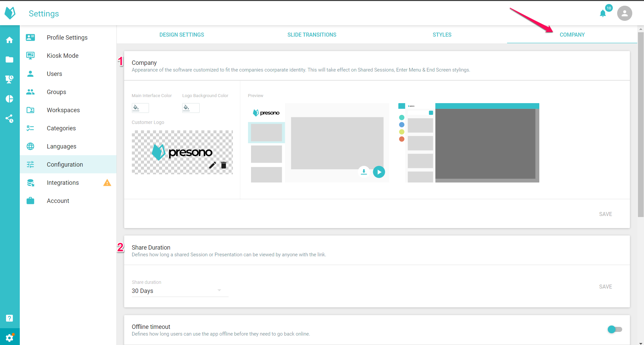Screen dimensions: 644x345
Task: Click the Categories checklist icon
Action: (x=31, y=128)
